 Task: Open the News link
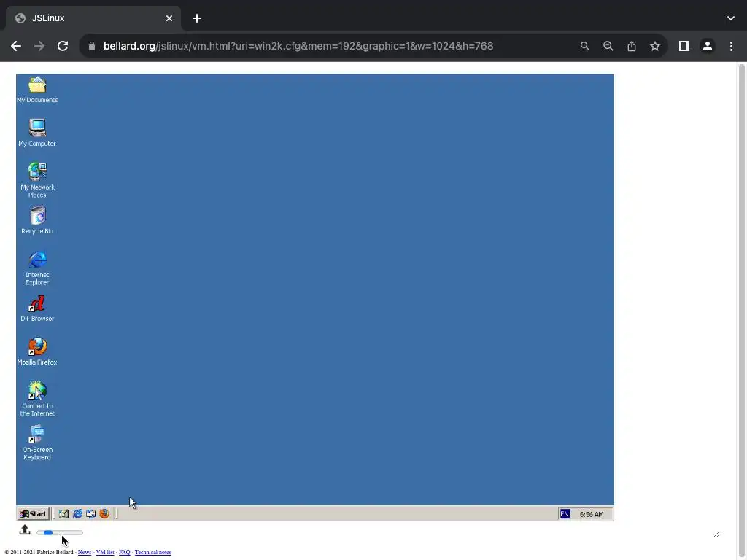click(85, 553)
